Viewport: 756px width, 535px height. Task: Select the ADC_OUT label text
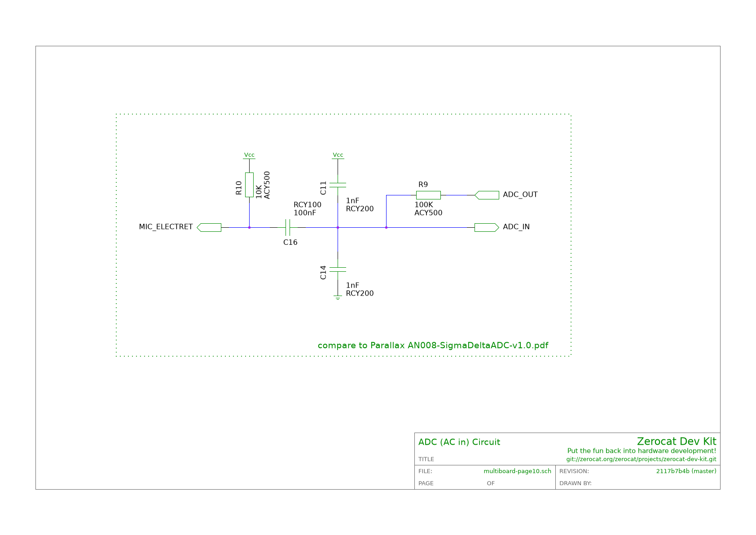tap(520, 195)
